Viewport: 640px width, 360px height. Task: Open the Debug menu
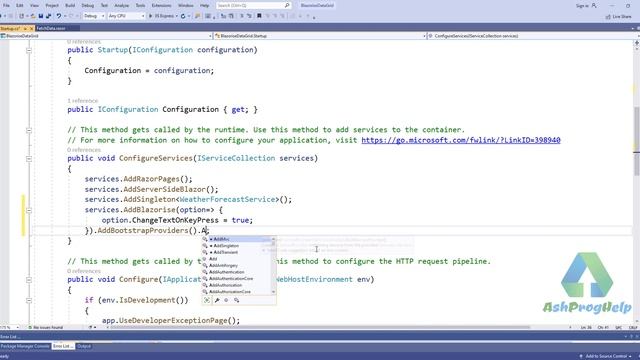[87, 6]
